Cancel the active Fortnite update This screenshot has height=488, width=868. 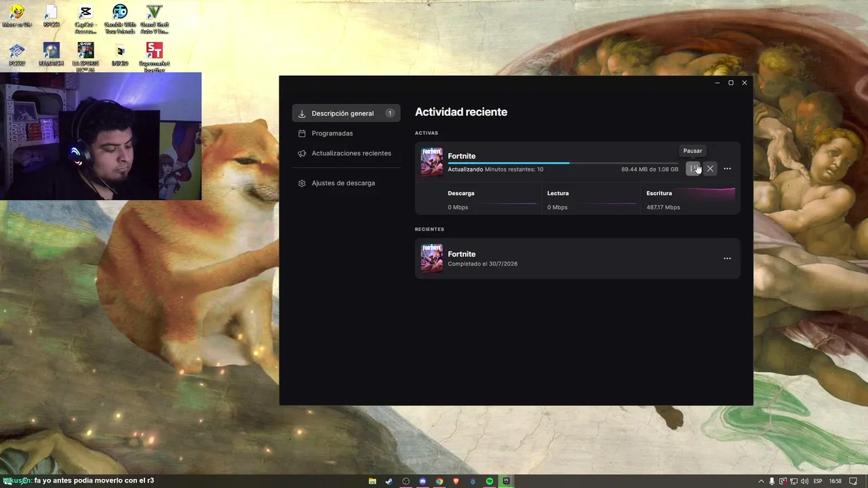[710, 169]
